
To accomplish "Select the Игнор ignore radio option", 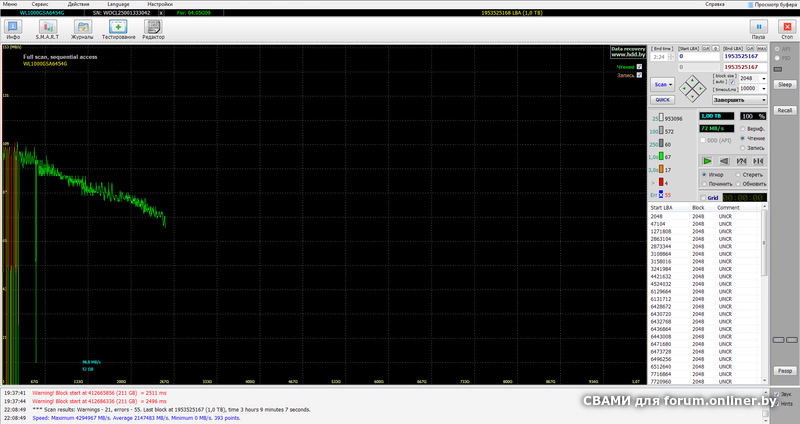I will click(704, 174).
